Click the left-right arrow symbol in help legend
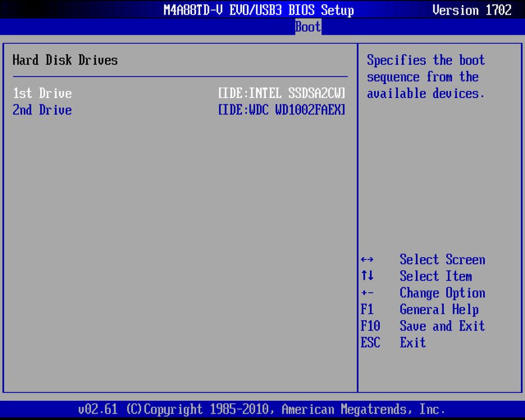 click(367, 260)
